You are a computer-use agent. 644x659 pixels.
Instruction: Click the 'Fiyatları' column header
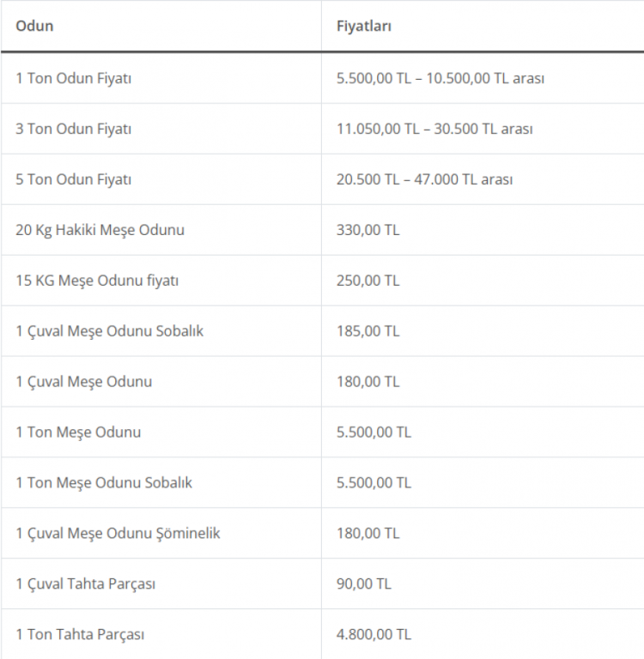point(364,26)
